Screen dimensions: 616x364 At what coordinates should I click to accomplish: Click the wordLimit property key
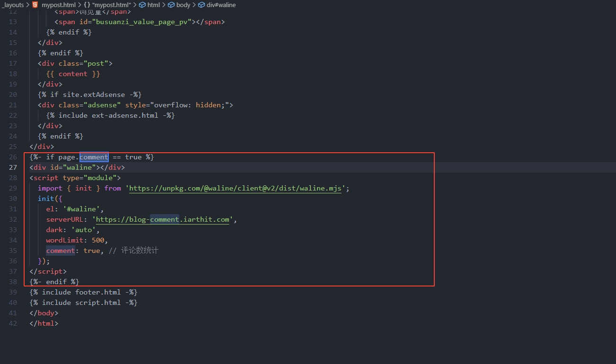tap(65, 240)
